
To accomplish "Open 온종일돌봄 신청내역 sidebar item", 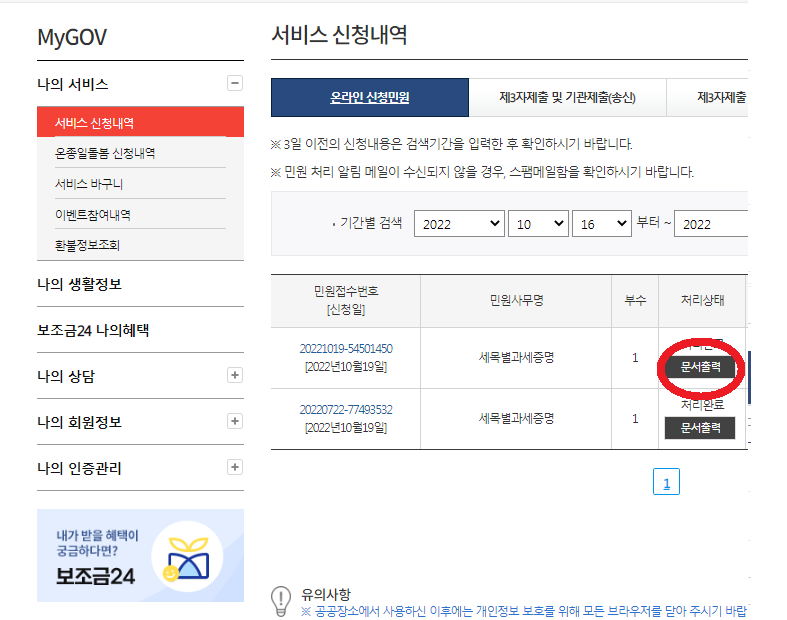I will [105, 153].
